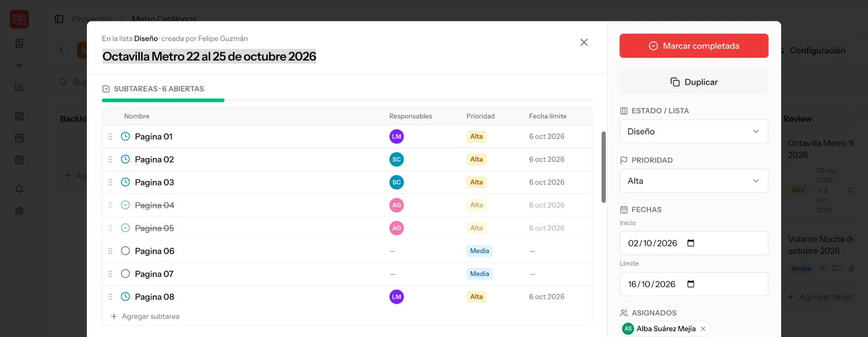Open the calendar picker for Inicio date
The image size is (868, 337).
[x=691, y=243]
